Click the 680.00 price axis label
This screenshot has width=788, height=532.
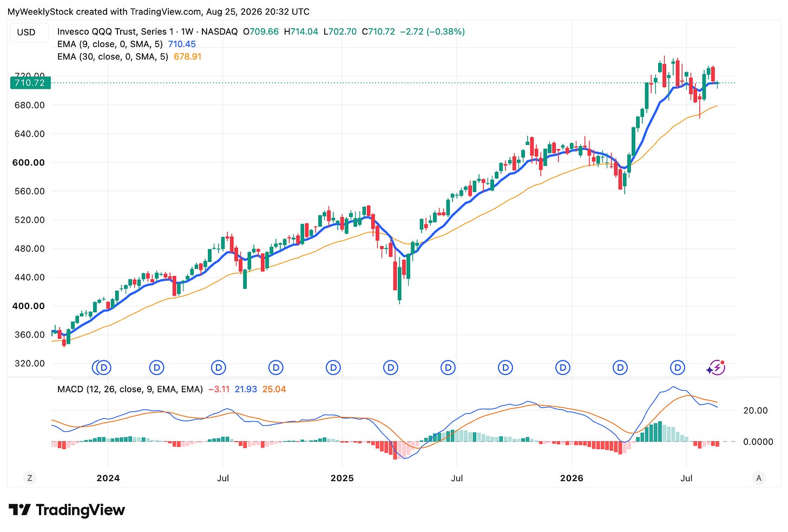point(30,105)
